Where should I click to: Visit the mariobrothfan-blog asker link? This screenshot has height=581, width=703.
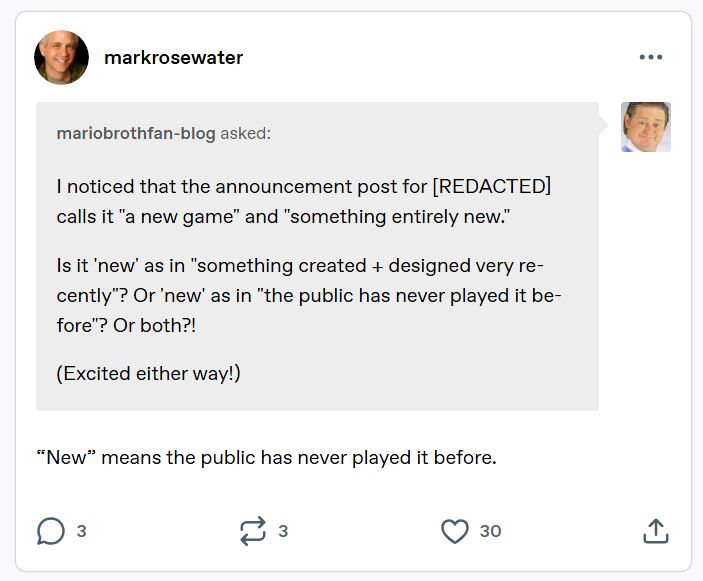coord(136,133)
